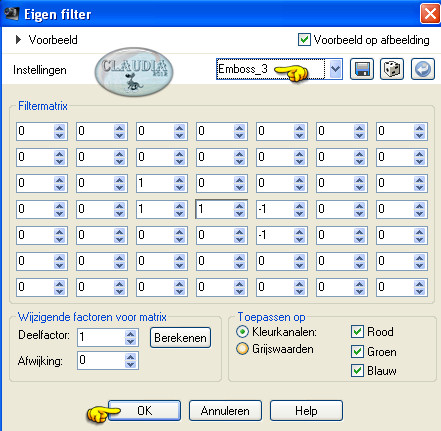This screenshot has width=441, height=431.
Task: Click the Help button
Action: (x=306, y=411)
